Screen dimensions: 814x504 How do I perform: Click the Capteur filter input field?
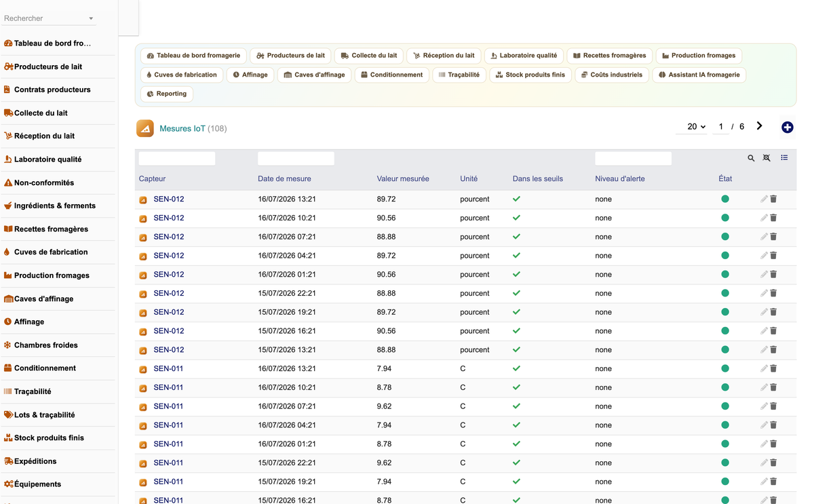pyautogui.click(x=177, y=158)
